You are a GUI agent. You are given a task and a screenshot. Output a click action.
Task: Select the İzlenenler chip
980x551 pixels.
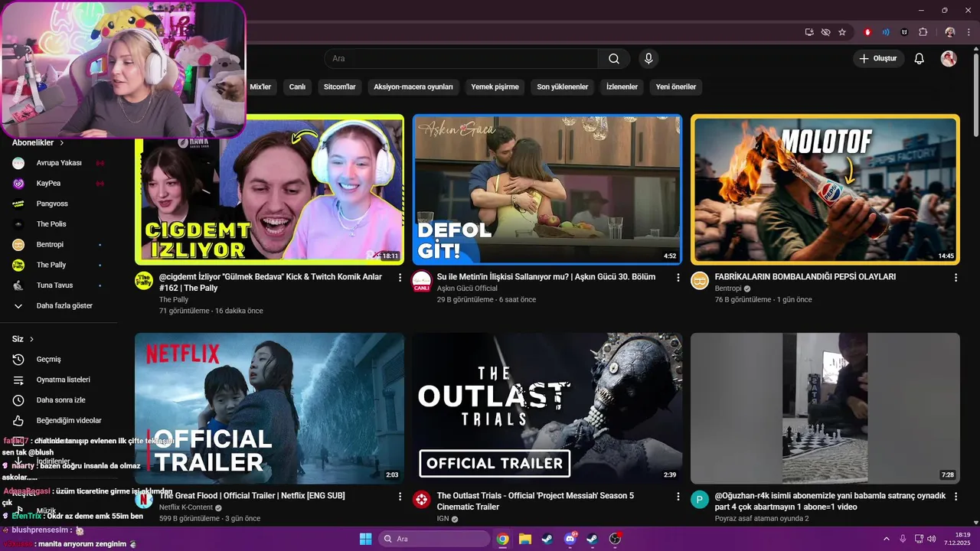tap(622, 87)
